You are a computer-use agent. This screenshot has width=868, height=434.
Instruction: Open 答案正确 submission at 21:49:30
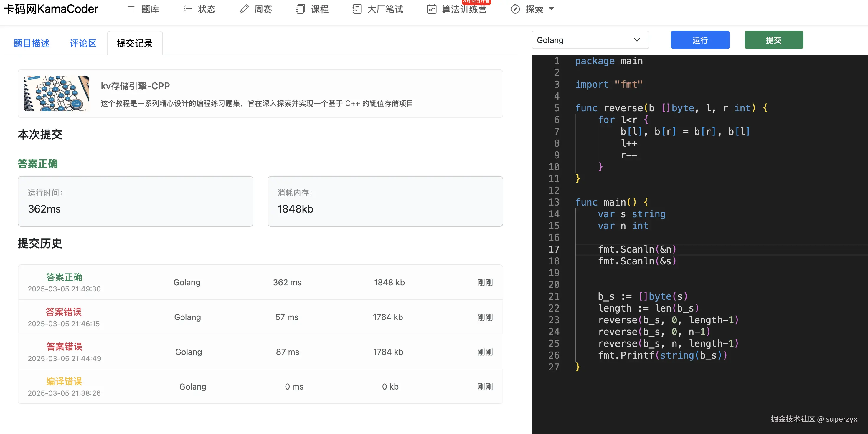point(260,282)
